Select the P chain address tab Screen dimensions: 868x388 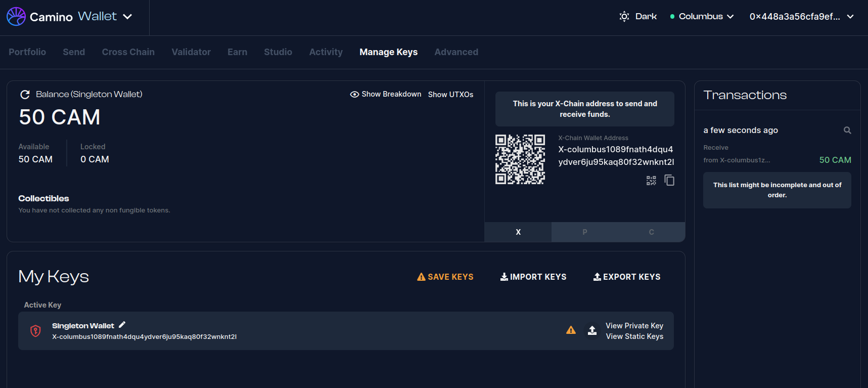(x=584, y=232)
